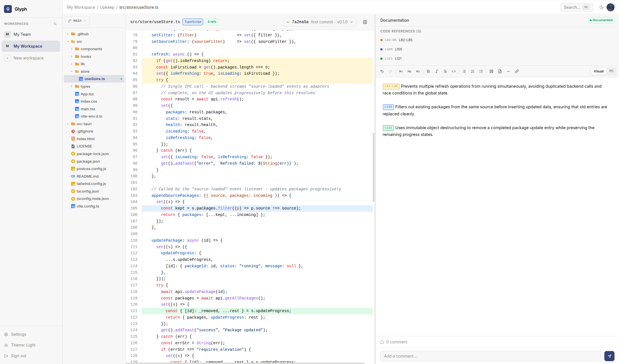Viewport: 619px width, 364px height.
Task: Send the comment with paper plane button
Action: 609,356
